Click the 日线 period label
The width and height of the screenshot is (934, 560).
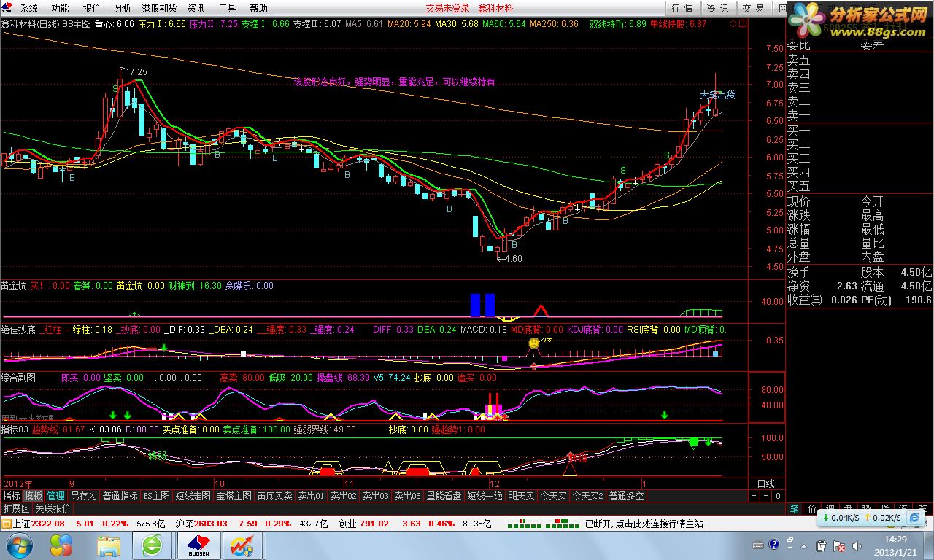point(765,483)
